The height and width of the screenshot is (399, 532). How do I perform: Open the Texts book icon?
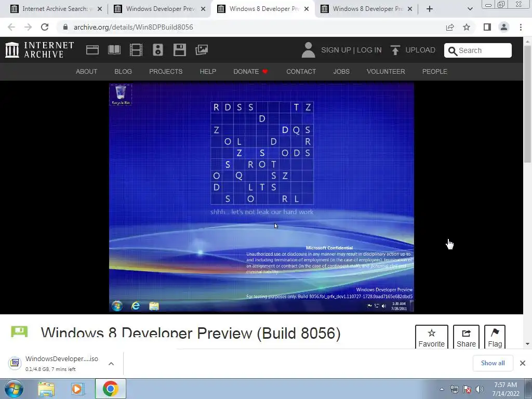pyautogui.click(x=114, y=50)
